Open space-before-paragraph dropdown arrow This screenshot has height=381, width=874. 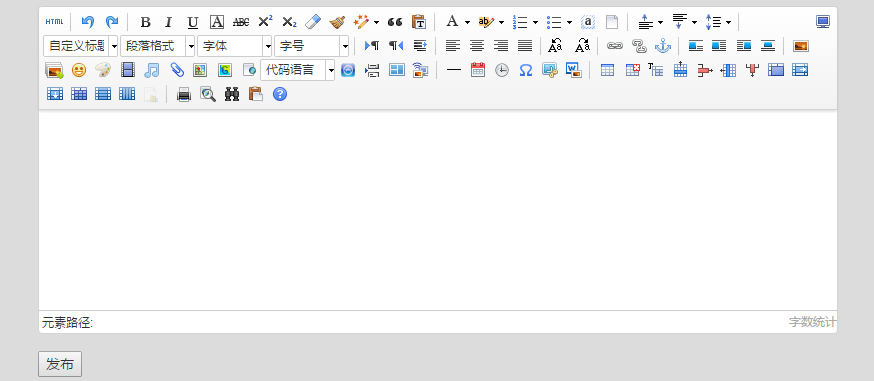pyautogui.click(x=661, y=22)
